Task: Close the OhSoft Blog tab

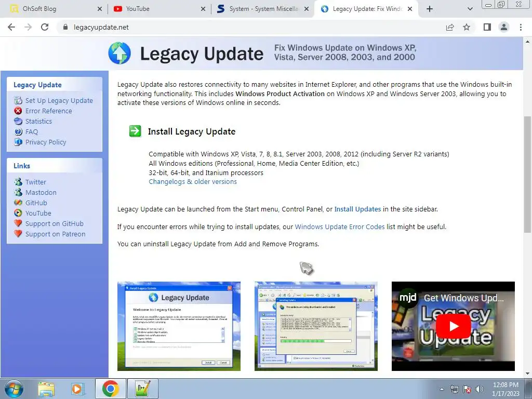Action: pos(99,9)
